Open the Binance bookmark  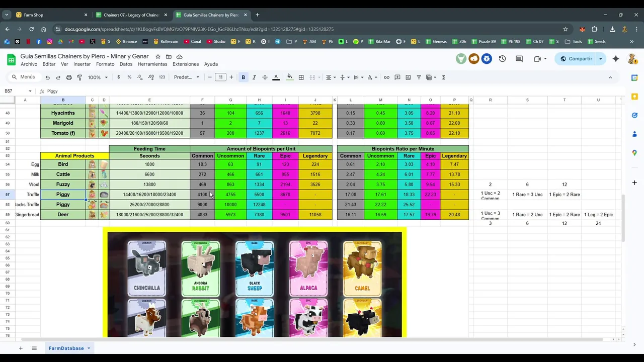pos(126,41)
